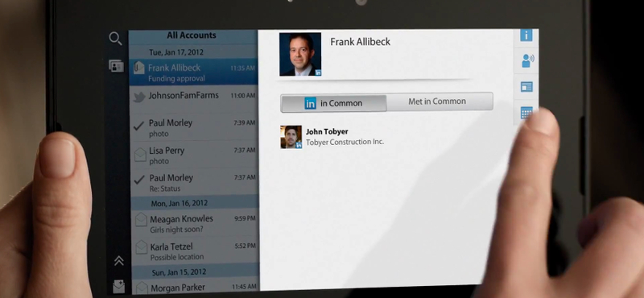The image size is (644, 298).
Task: Open the JohnsonFamFarms tweet entry
Action: pyautogui.click(x=194, y=99)
